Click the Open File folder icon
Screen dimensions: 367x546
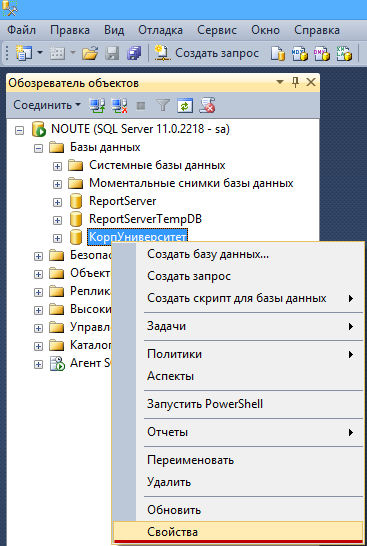click(x=90, y=53)
